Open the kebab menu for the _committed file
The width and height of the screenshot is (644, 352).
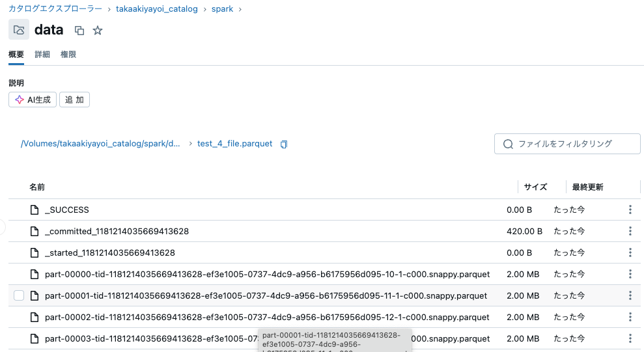[630, 231]
